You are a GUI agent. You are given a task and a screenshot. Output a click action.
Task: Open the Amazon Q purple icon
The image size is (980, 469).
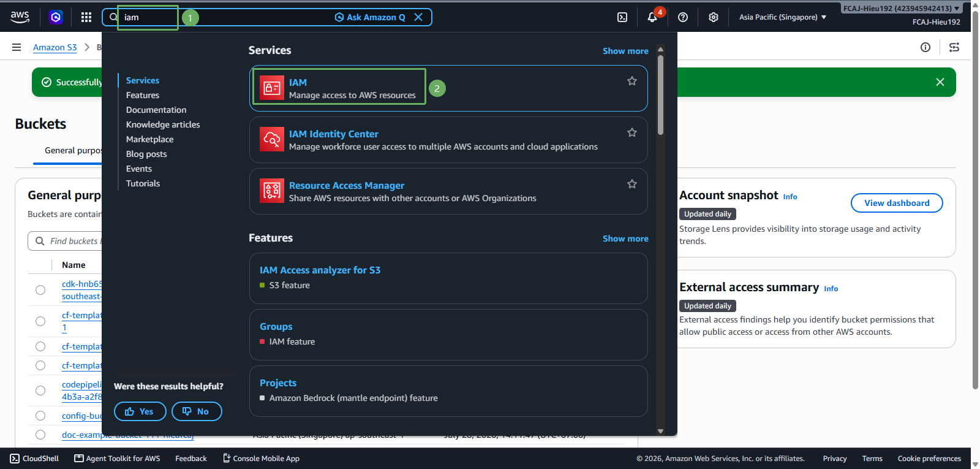(x=56, y=17)
